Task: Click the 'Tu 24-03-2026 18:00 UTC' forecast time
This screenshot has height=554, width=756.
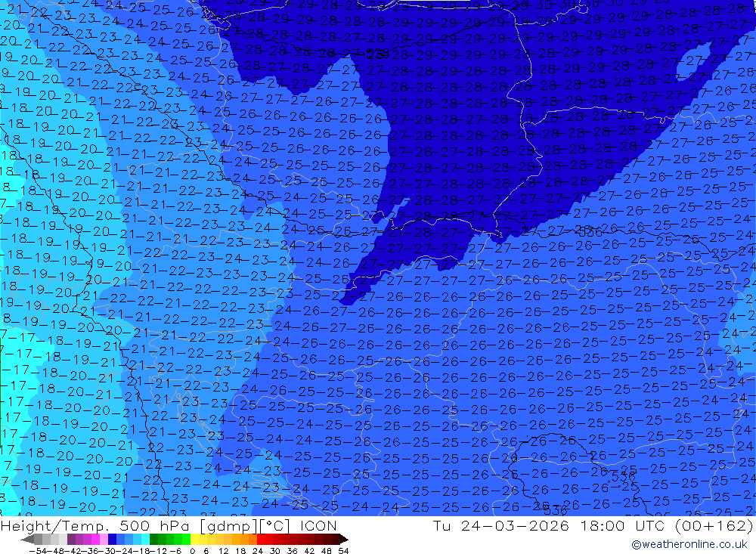Action: pos(548,525)
